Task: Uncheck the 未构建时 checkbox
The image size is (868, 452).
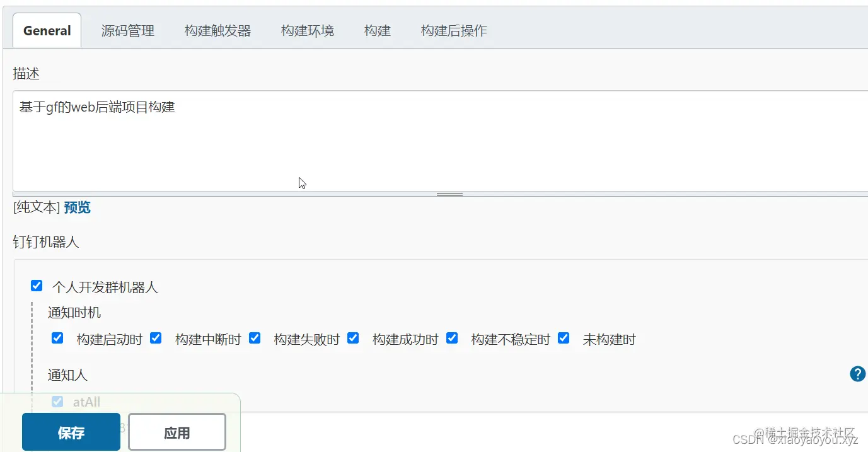Action: pyautogui.click(x=564, y=338)
